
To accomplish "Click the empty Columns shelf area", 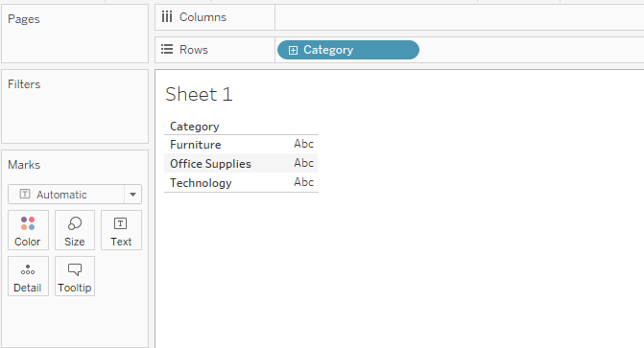I will [459, 17].
